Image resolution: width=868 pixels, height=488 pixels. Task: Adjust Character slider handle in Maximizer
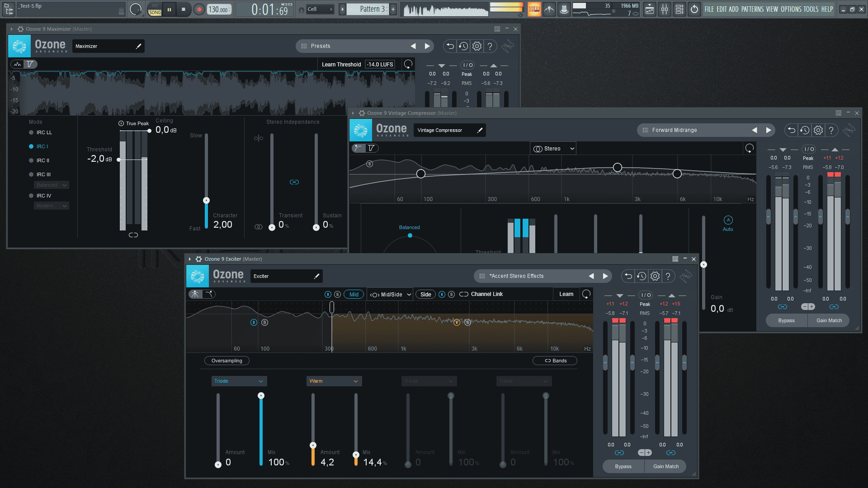coord(206,200)
